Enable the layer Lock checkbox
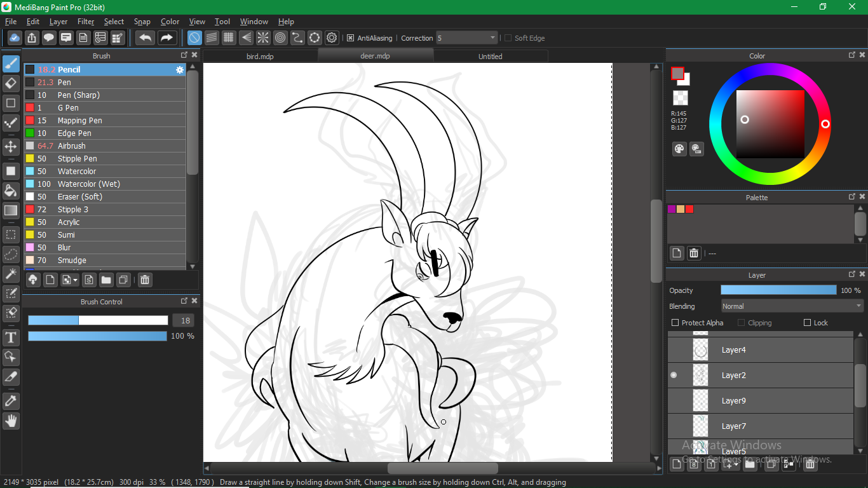This screenshot has height=488, width=868. coord(808,323)
